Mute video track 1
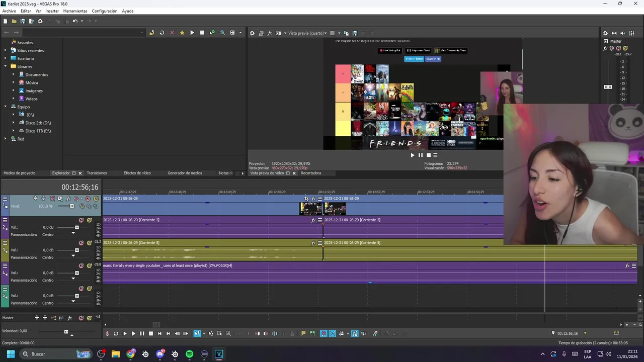Viewport: 644px width, 362px height. coord(88,199)
